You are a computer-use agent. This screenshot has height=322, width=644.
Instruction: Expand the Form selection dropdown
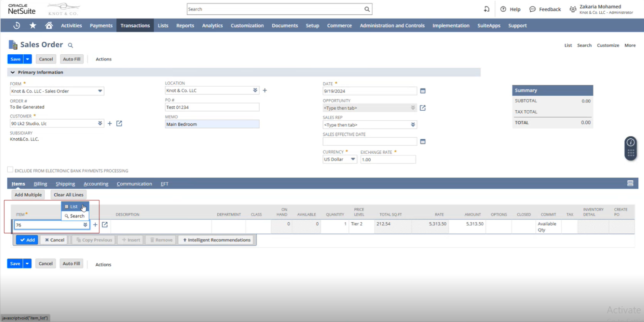100,91
